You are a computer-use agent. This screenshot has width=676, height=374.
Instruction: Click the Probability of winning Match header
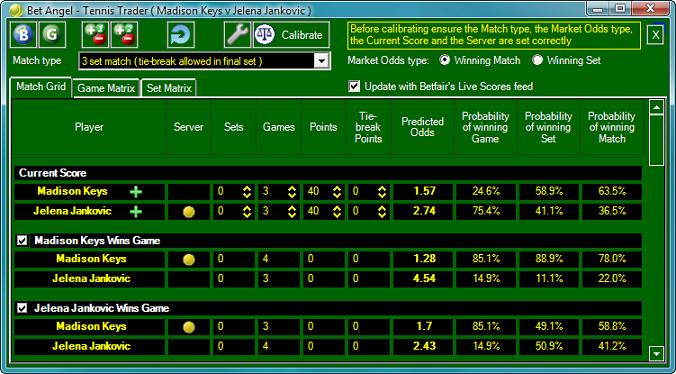tap(612, 127)
